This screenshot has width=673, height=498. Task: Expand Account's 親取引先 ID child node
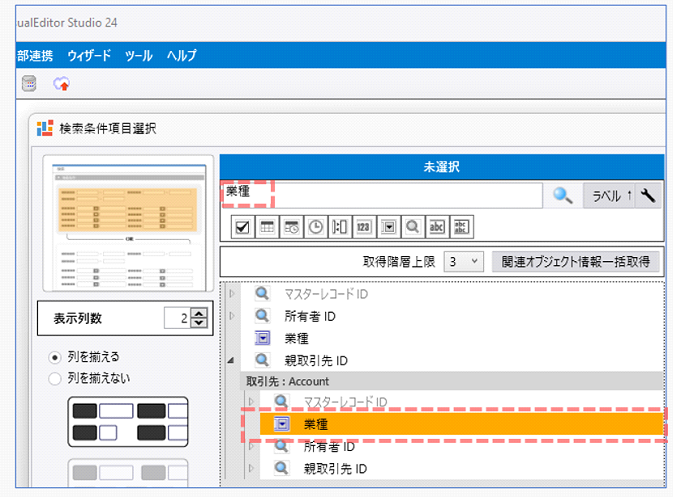[x=251, y=468]
